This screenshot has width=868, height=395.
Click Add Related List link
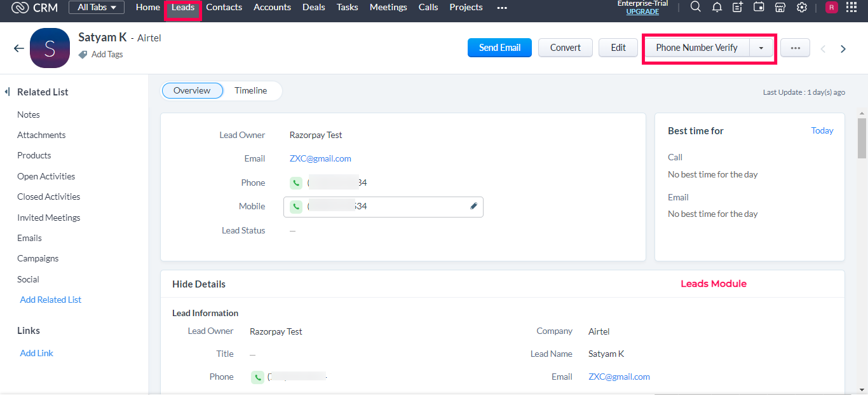coord(51,300)
